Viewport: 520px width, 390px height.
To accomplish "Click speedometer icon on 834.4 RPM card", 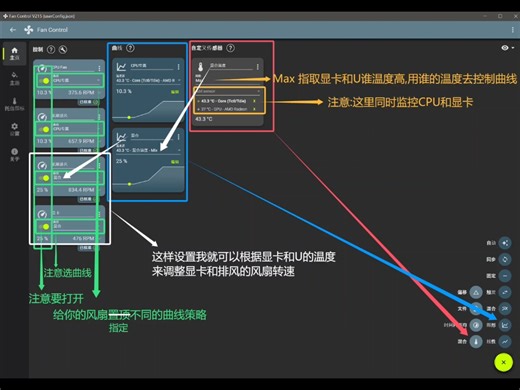I will coord(42,165).
